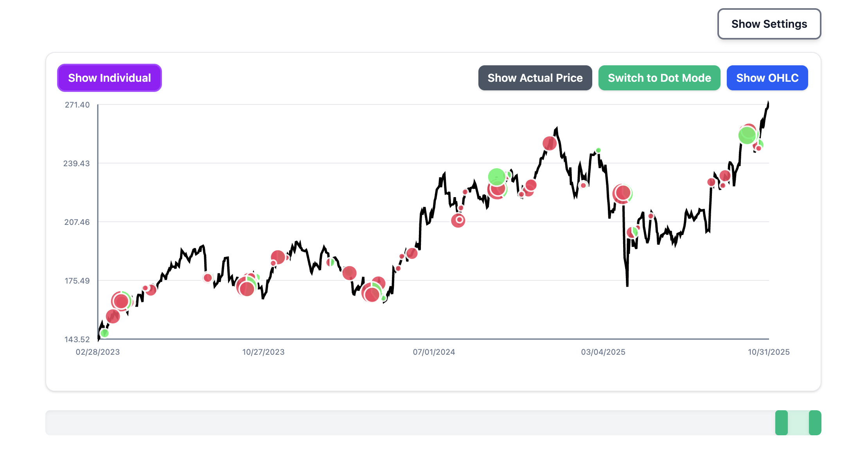
Task: Click the large green bubble mid-chart in late 2024
Action: pos(497,177)
